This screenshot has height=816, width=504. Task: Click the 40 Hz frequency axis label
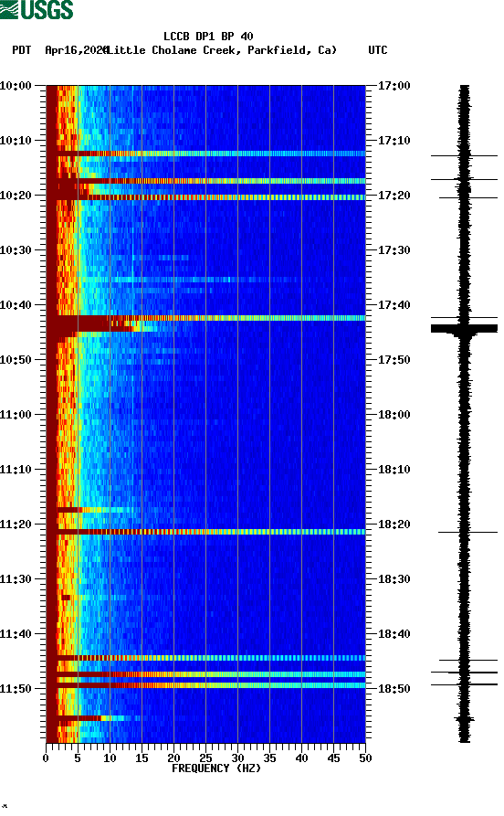coord(301,758)
